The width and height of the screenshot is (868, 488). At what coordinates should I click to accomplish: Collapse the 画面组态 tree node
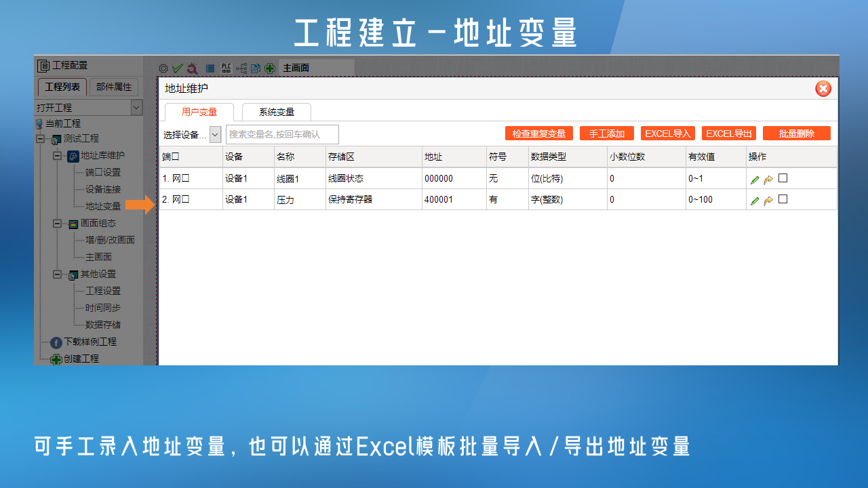click(x=58, y=223)
